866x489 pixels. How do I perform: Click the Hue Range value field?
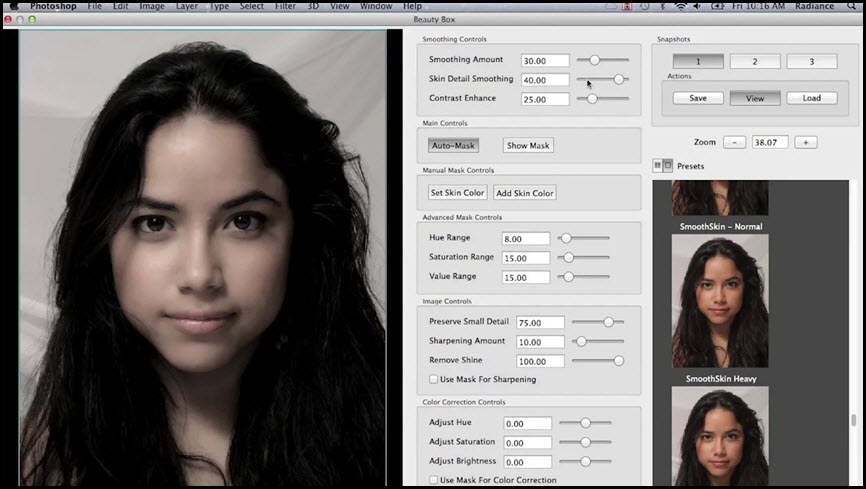(526, 239)
